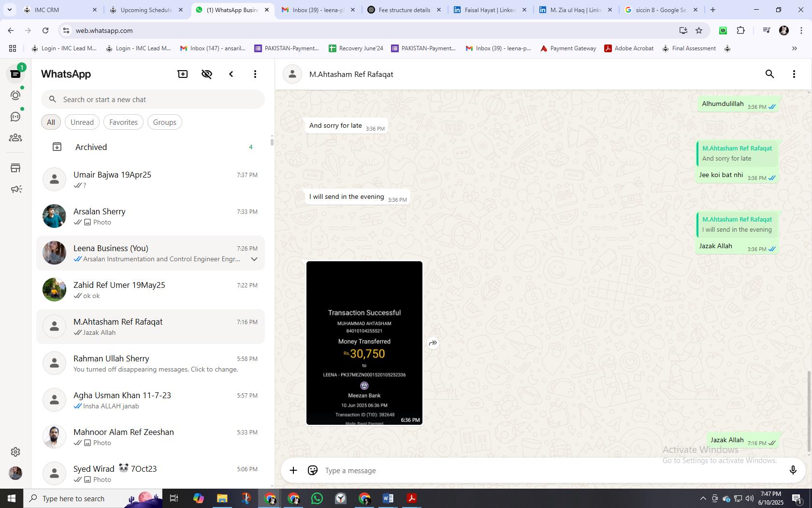Open M.Ahtasham contact avatar in header
Screen dimensions: 812x508
click(x=292, y=74)
